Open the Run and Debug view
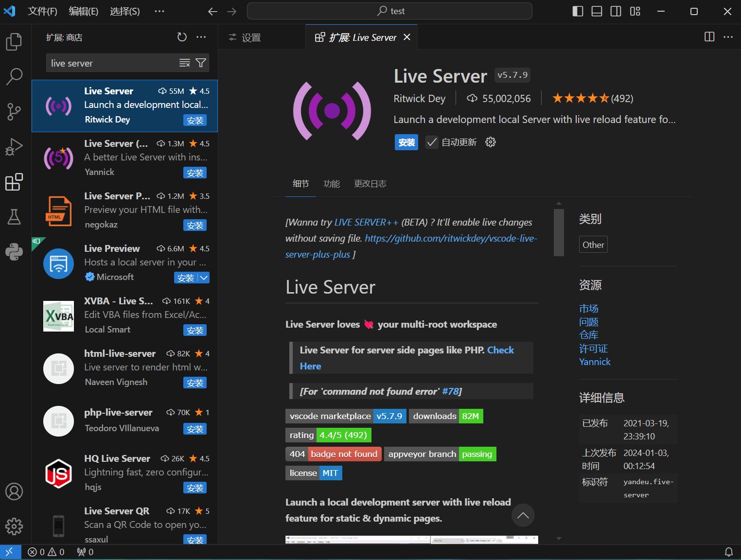Screen dimensions: 741x560 (14, 147)
